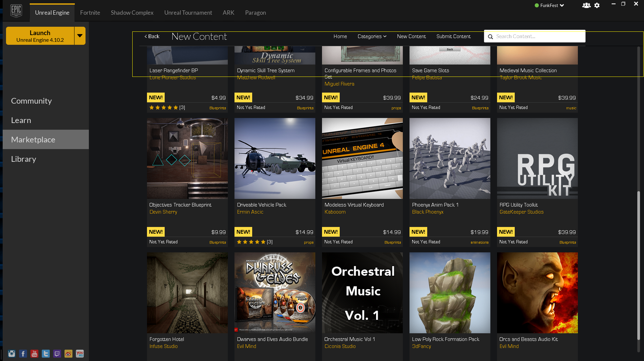Image resolution: width=644 pixels, height=361 pixels.
Task: Click the animations tag on Phoenyx Anim Pack
Action: click(x=479, y=242)
